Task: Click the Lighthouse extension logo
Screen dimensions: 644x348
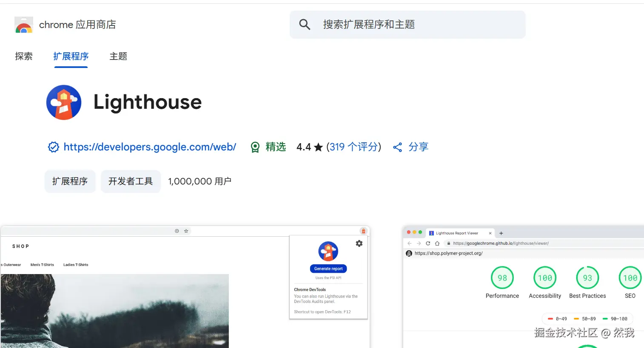Action: pos(64,102)
